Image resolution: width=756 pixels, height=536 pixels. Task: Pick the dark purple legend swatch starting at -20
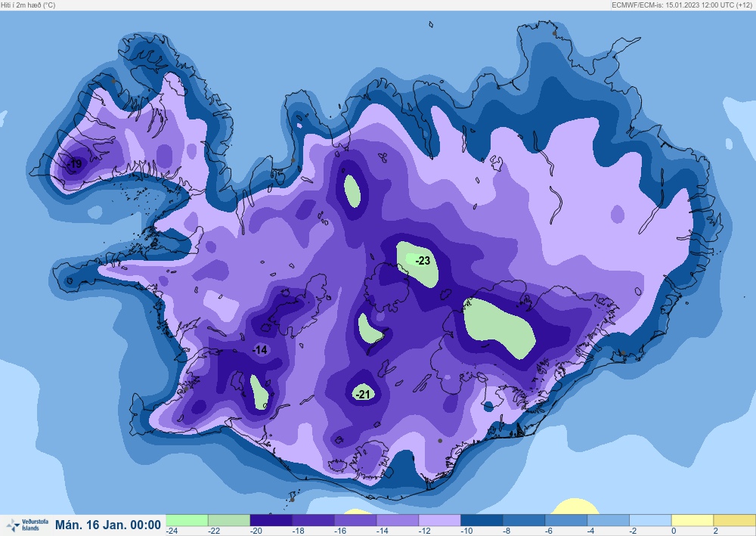pyautogui.click(x=271, y=520)
